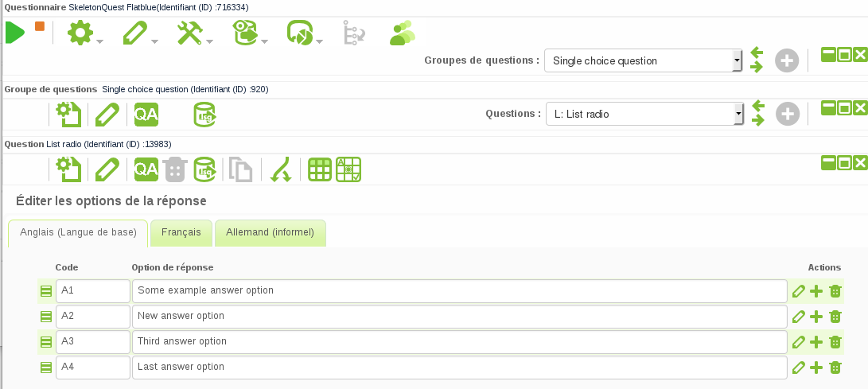Click the greyed delete question trash icon
This screenshot has height=389, width=868.
click(x=175, y=169)
